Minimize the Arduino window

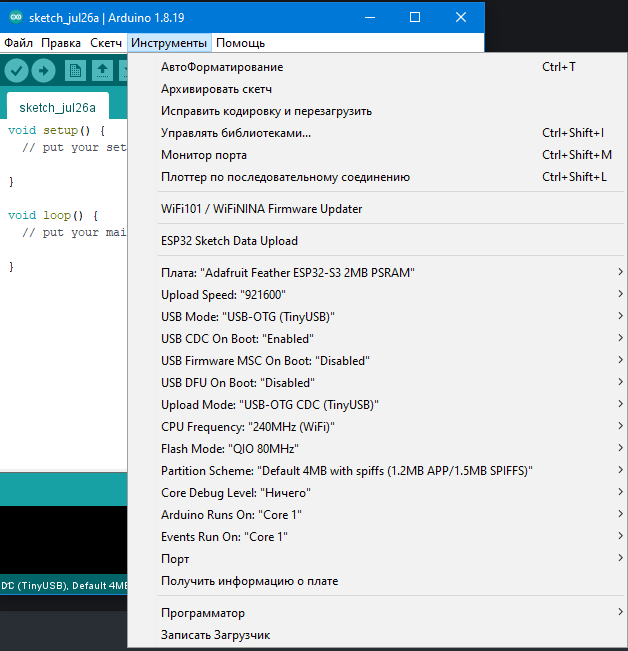(370, 17)
